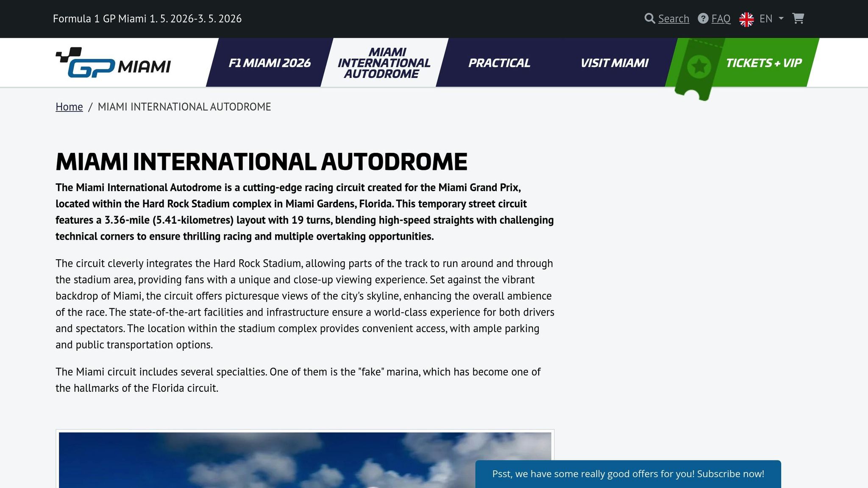
Task: Click the Search link
Action: click(673, 19)
